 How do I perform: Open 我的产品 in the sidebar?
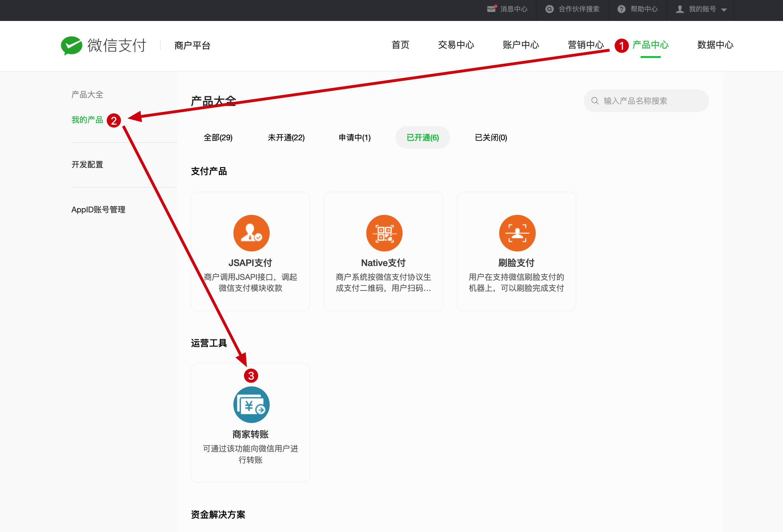click(87, 120)
